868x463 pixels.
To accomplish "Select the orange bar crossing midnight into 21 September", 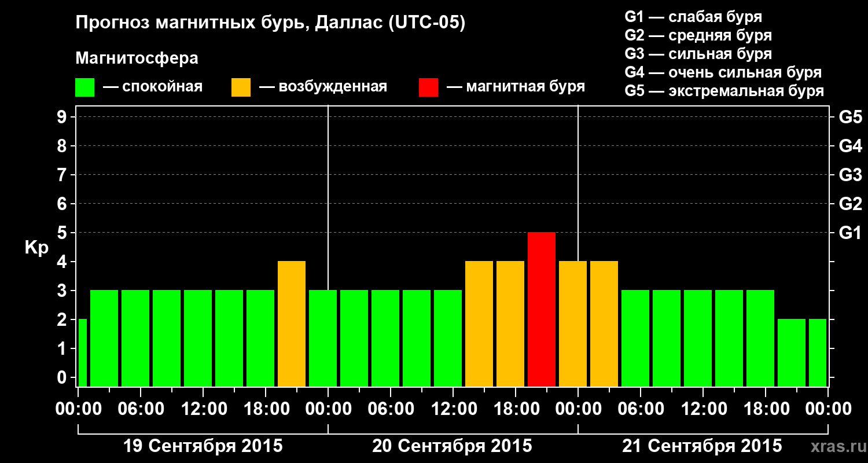I will coord(573,324).
